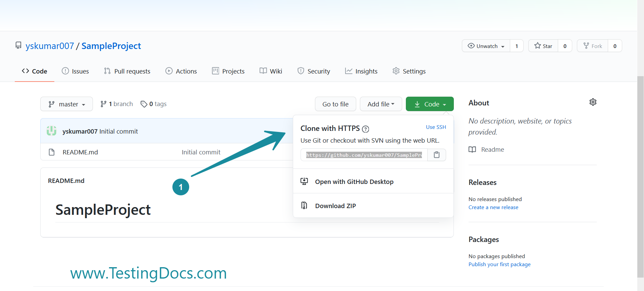644x291 pixels.
Task: Copy the clone URL with the clipboard icon
Action: pyautogui.click(x=436, y=155)
